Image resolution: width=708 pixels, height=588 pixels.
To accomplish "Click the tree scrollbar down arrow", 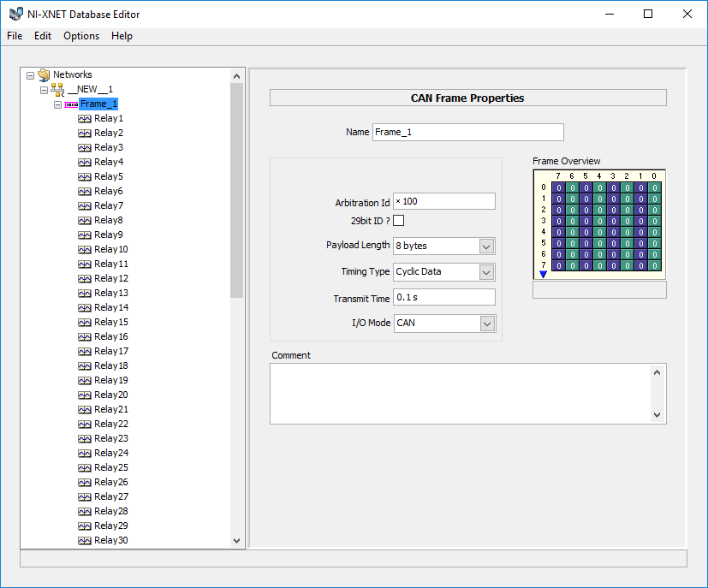I will [236, 541].
